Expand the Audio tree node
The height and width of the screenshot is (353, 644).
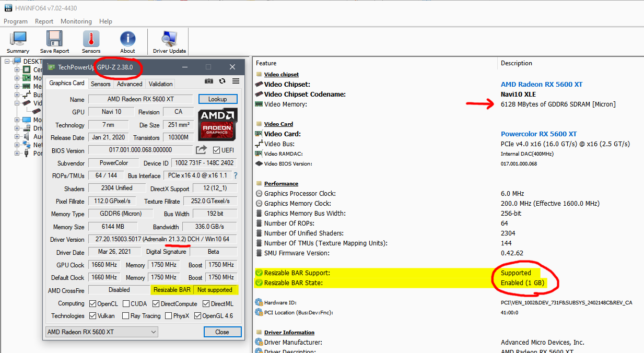[17, 137]
